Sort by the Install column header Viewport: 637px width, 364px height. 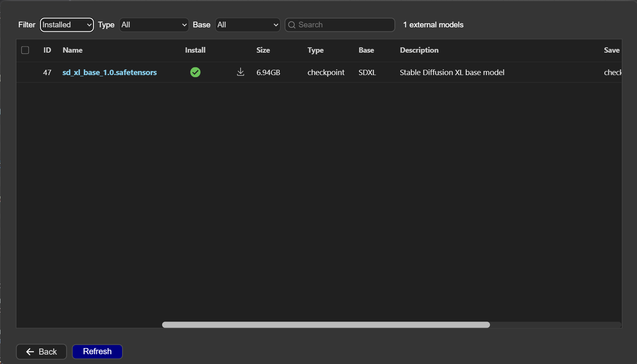pos(195,50)
